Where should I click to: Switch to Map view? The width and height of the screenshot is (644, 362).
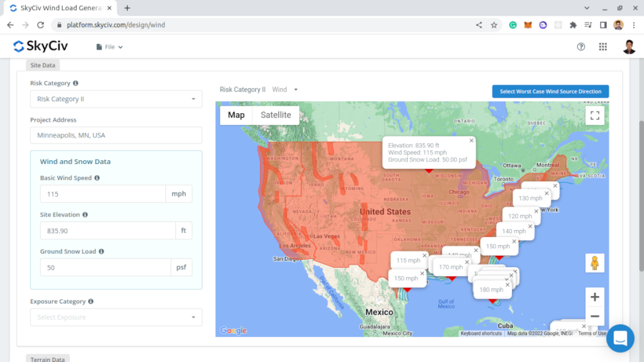point(236,115)
